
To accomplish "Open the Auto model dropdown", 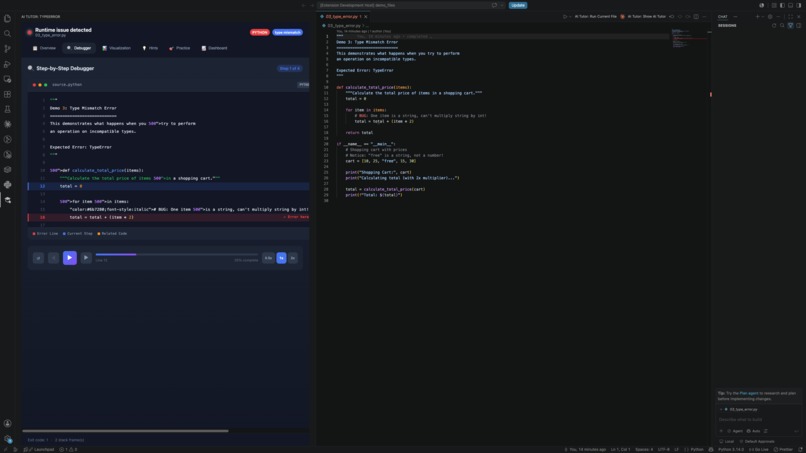I will pos(754,431).
